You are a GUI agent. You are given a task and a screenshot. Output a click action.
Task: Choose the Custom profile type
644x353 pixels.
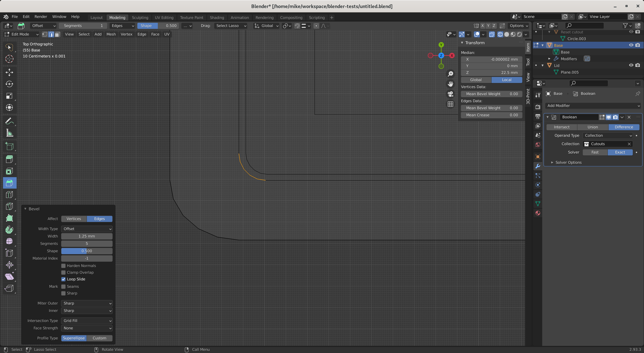pyautogui.click(x=99, y=338)
